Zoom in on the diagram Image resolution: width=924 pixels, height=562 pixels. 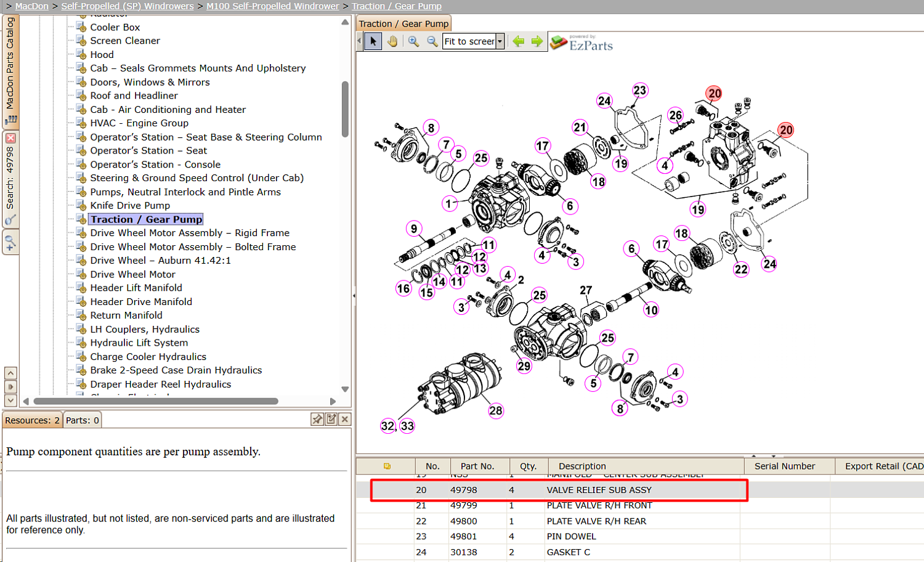[x=413, y=41]
